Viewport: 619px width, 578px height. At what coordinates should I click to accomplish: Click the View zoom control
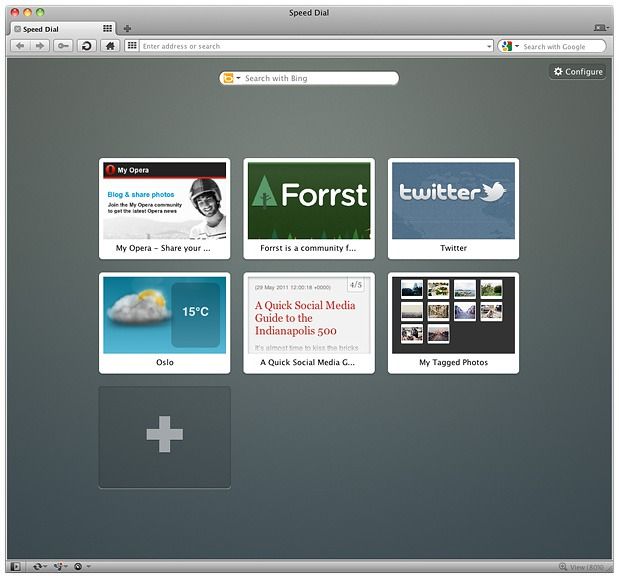point(586,567)
